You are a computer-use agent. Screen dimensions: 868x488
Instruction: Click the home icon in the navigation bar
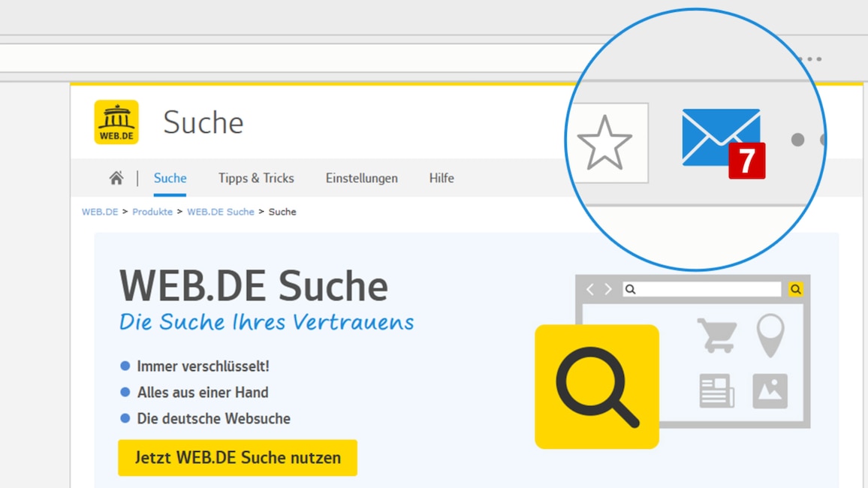(116, 178)
